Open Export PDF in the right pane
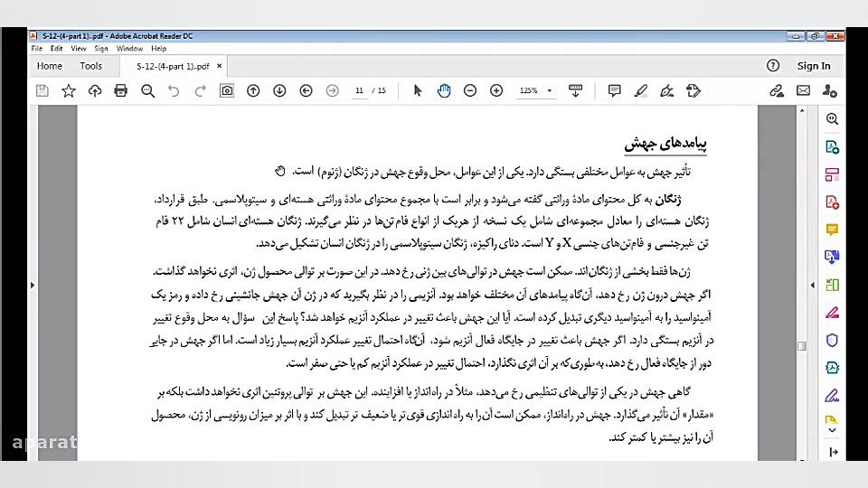This screenshot has width=868, height=488. (x=832, y=146)
